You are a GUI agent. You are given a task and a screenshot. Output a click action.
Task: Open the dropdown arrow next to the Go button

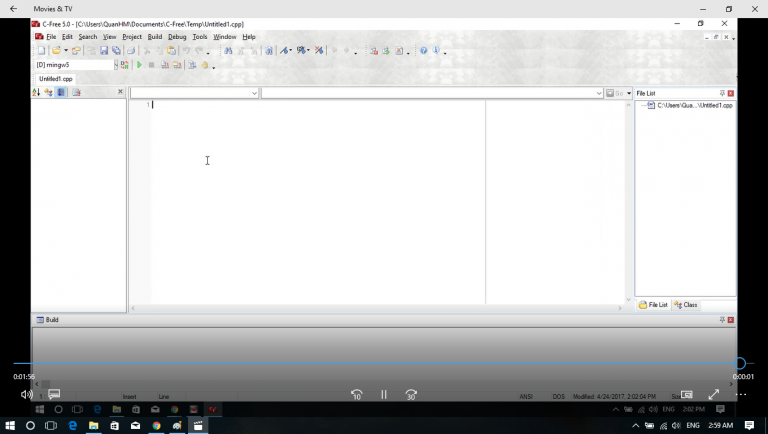pyautogui.click(x=629, y=93)
